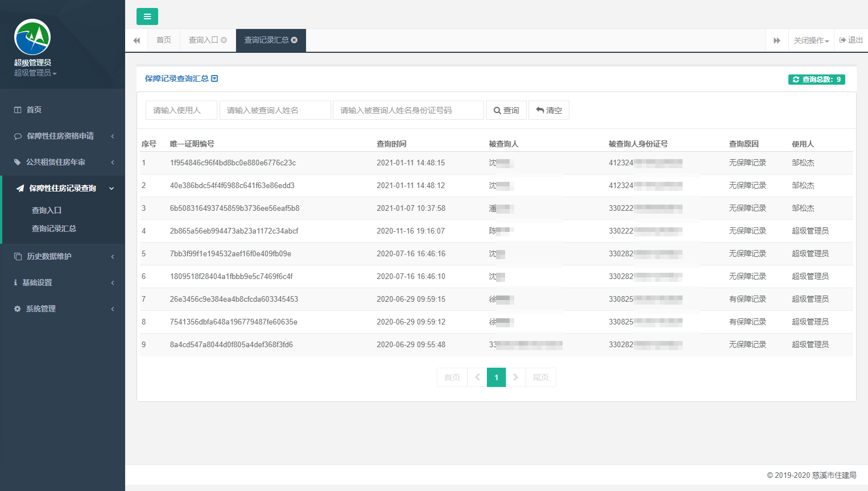This screenshot has height=491, width=868.
Task: Go to next page with right chevron
Action: [516, 377]
